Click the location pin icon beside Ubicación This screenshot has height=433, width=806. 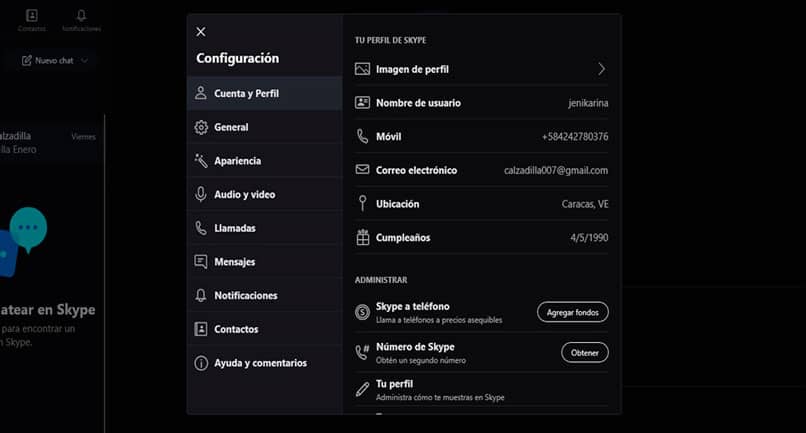click(362, 204)
